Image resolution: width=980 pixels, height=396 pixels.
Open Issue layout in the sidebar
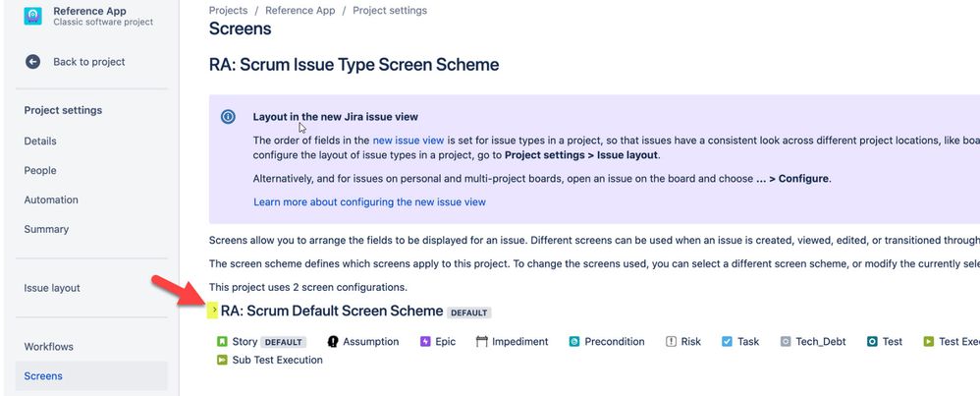click(52, 288)
